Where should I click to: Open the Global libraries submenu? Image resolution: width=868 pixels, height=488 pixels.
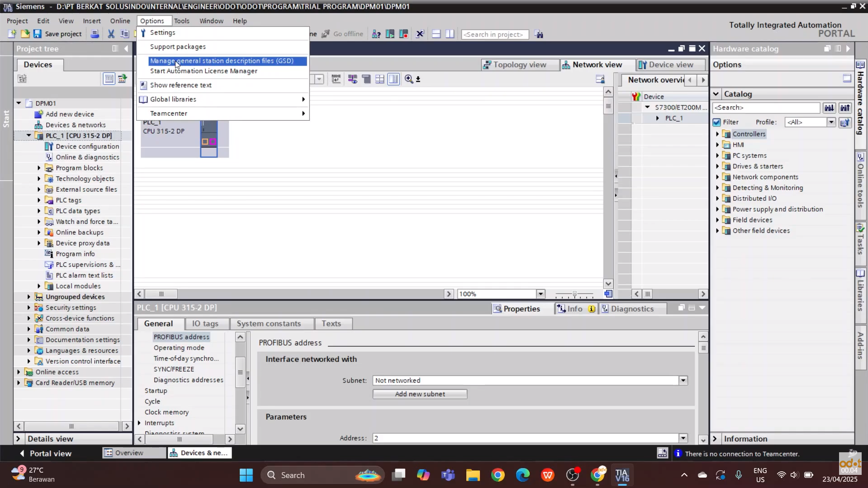223,99
